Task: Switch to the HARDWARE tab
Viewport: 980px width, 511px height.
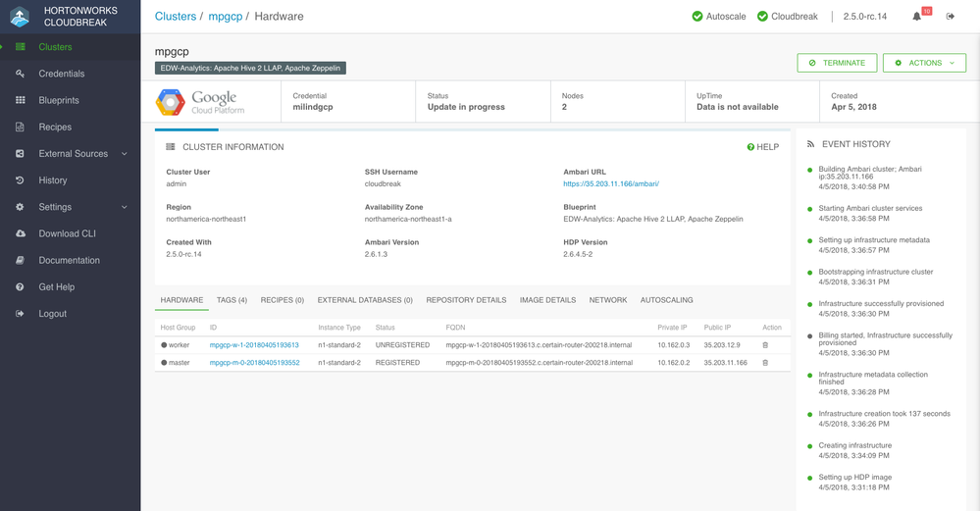Action: [181, 300]
